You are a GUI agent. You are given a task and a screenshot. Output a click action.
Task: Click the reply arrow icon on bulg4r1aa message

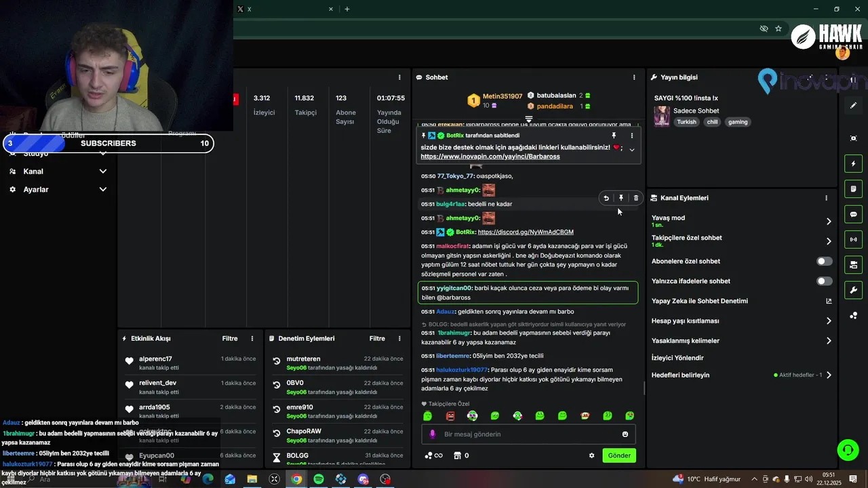point(606,198)
